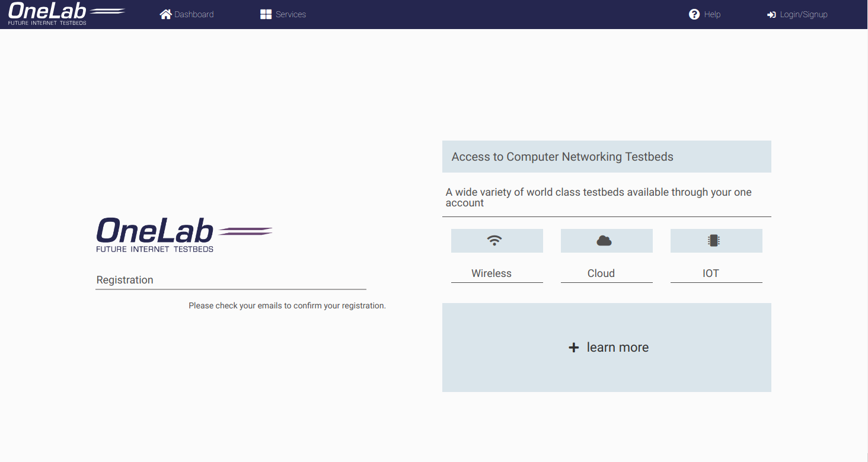Screen dimensions: 868x462
Task: Open the Services menu label
Action: click(x=291, y=14)
